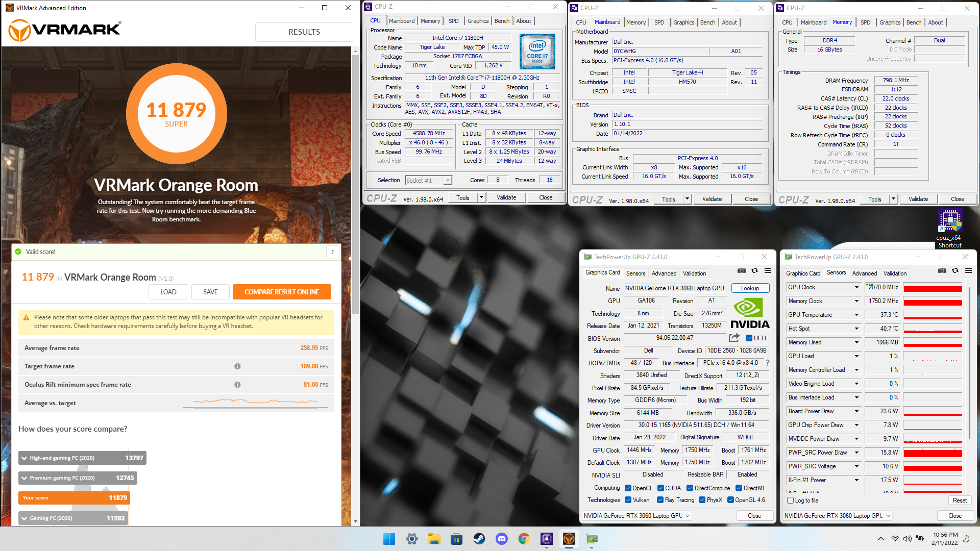Viewport: 980px width, 551px height.
Task: Open the GPU Temperature sensor dropdown
Action: click(856, 315)
